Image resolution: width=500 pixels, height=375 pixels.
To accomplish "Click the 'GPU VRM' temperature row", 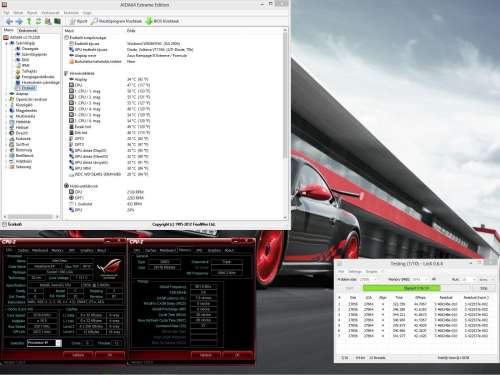I will pyautogui.click(x=109, y=168).
